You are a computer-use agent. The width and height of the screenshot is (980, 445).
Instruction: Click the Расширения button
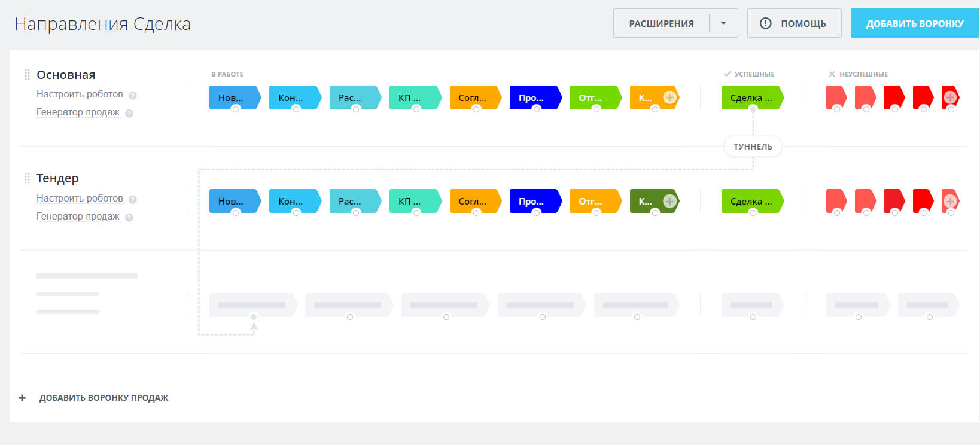point(661,23)
